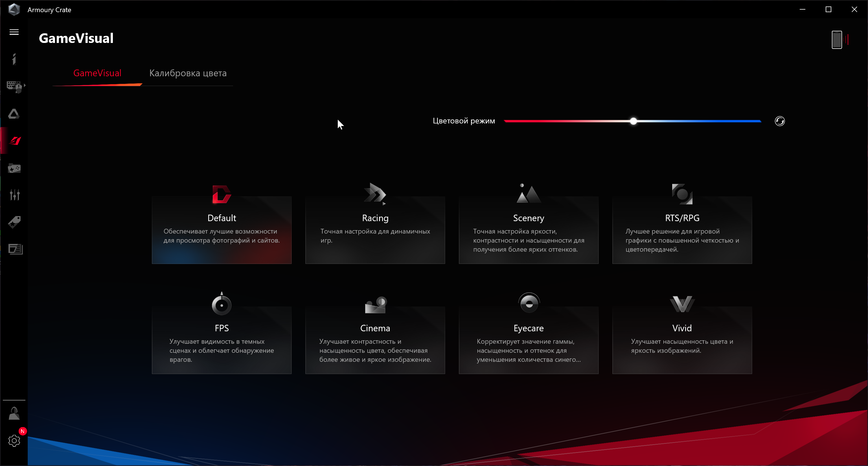Open the hamburger menu in sidebar
This screenshot has width=868, height=466.
coord(14,32)
